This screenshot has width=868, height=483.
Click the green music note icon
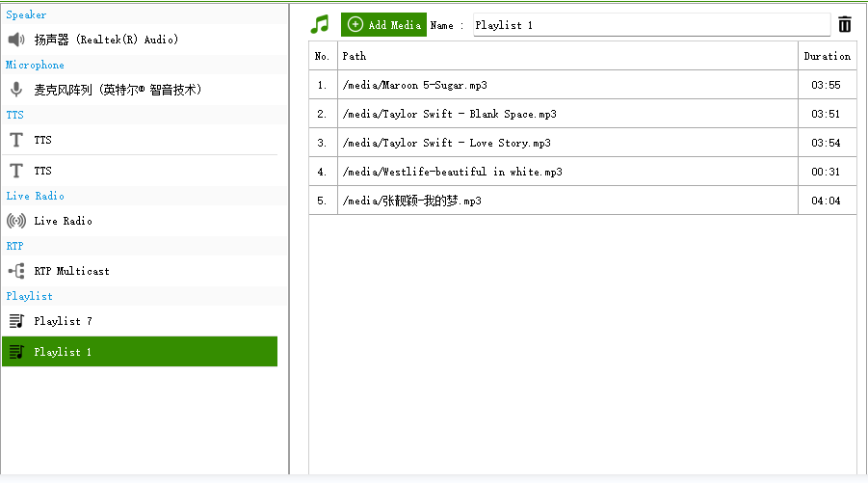pyautogui.click(x=320, y=24)
